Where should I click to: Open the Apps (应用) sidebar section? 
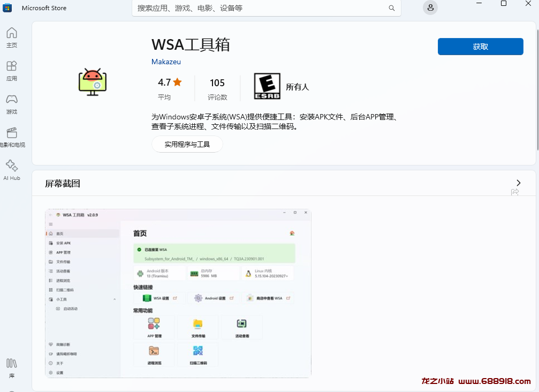[12, 71]
